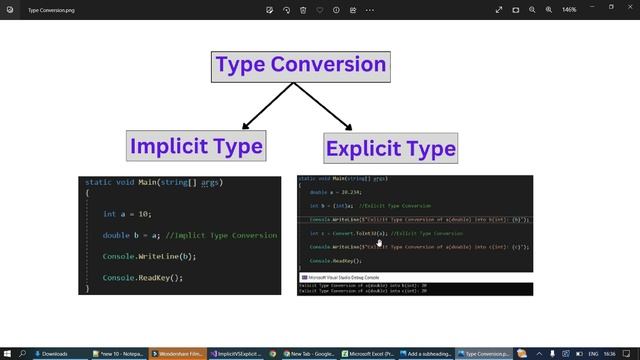This screenshot has width=640, height=360.
Task: Minimize the Photos window
Action: click(x=592, y=7)
